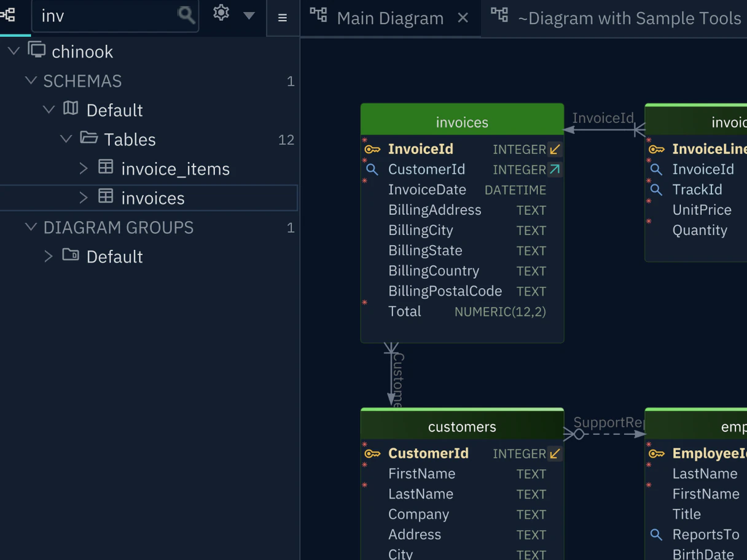Image resolution: width=747 pixels, height=560 pixels.
Task: Select the UnitPrice column
Action: pyautogui.click(x=702, y=210)
